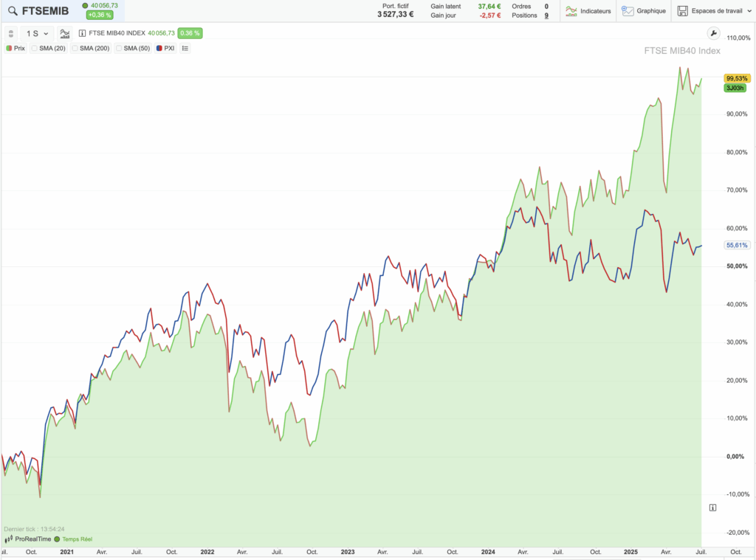Click the Graphique new-chart icon
This screenshot has width=756, height=560.
[628, 11]
